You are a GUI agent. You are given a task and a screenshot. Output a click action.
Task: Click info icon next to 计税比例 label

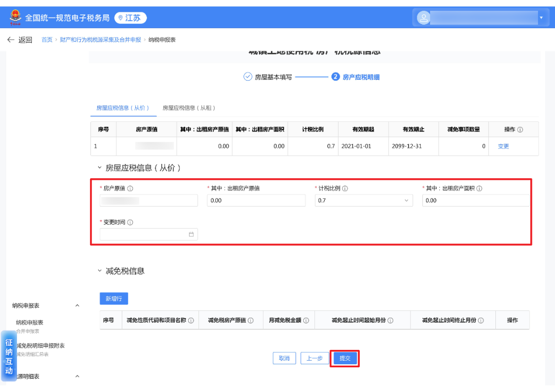(x=345, y=188)
